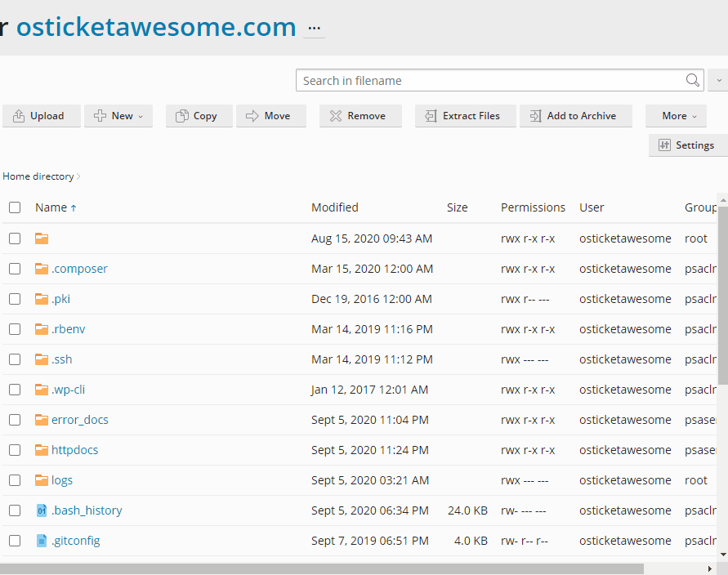Sort by the Group column
Image resolution: width=728 pixels, height=575 pixels.
click(x=700, y=207)
